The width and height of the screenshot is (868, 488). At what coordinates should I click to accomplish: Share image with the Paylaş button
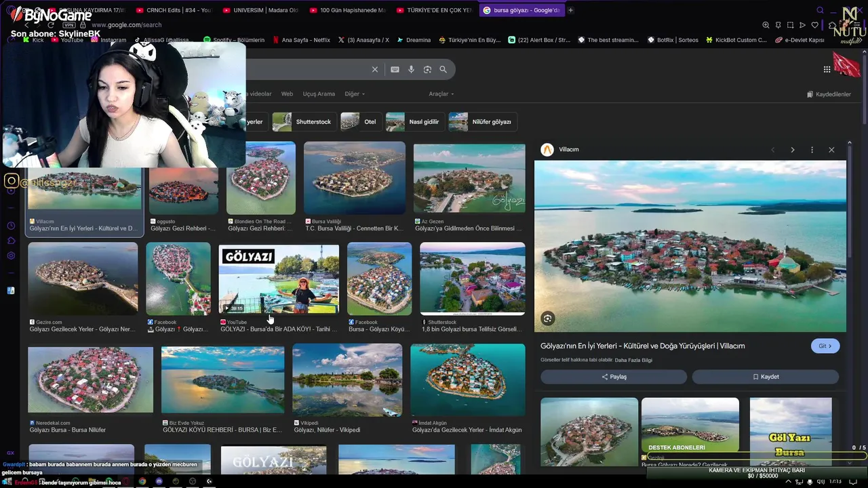pos(614,377)
